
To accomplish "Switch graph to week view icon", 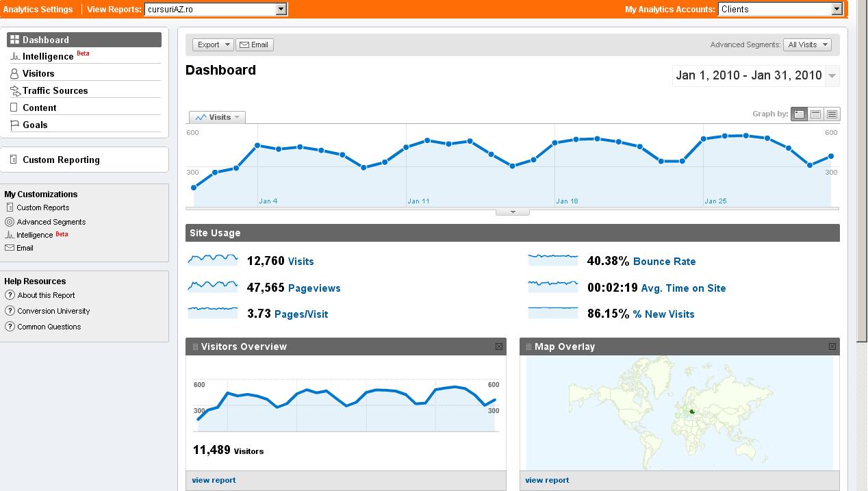I will point(815,114).
